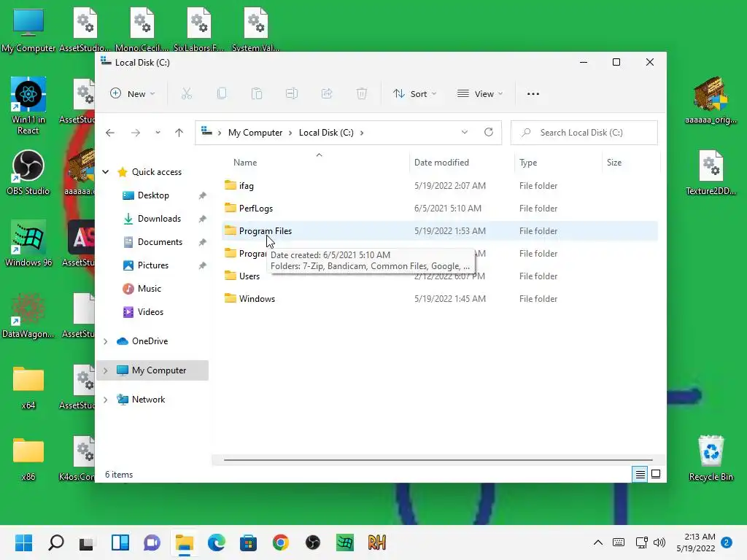Click the Cut scissors icon in toolbar
747x560 pixels.
tap(186, 94)
